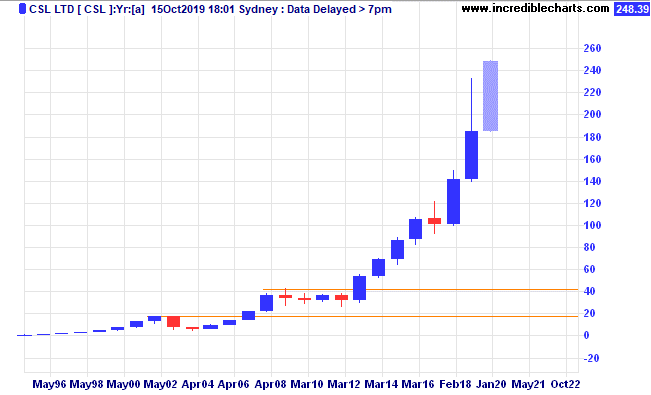This screenshot has width=651, height=395.
Task: Click the May98 date axis label
Action: [x=86, y=384]
